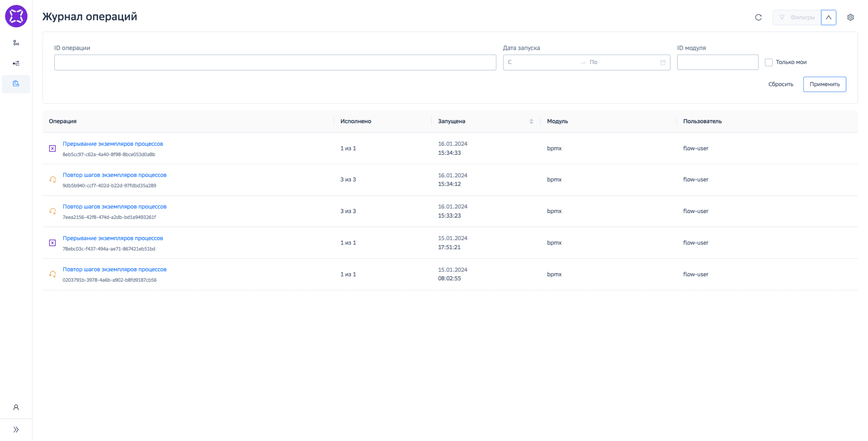Open the Прерывание operation launched at 15:34:33
Screen dimensions: 868x441
(x=113, y=144)
